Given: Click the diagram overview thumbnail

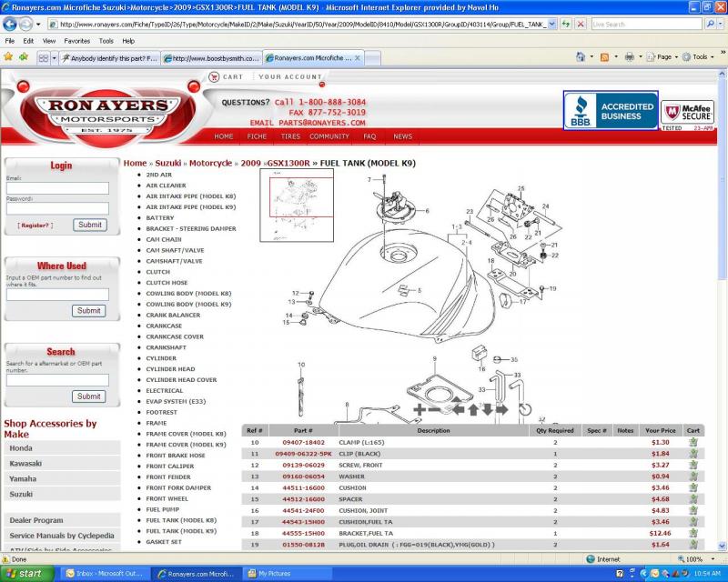Looking at the screenshot, I should pyautogui.click(x=297, y=205).
